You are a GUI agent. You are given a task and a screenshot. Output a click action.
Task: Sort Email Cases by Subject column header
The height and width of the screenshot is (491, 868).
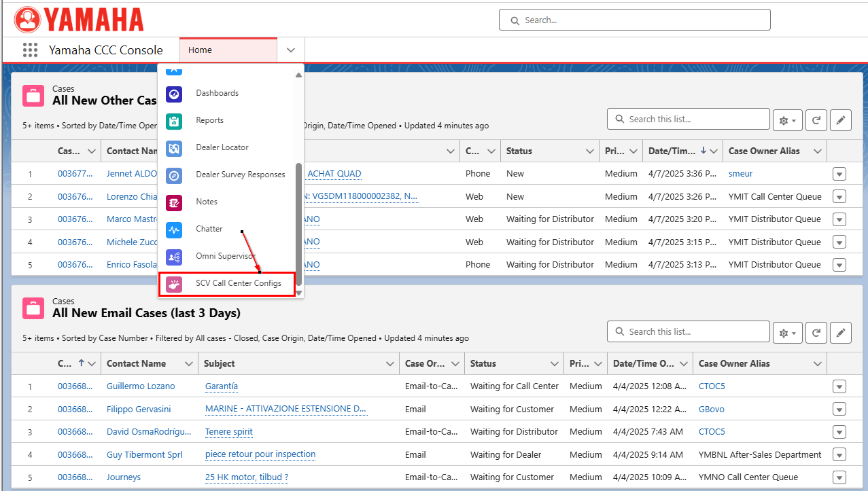(220, 363)
